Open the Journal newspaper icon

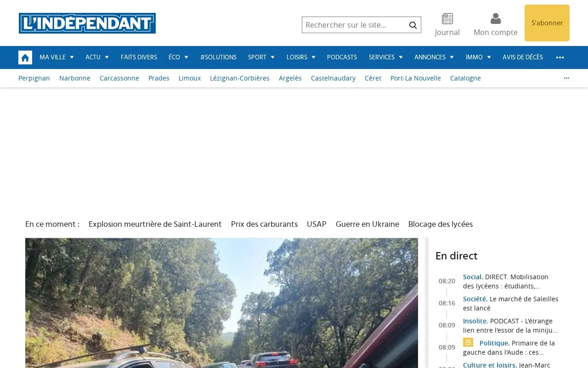pyautogui.click(x=447, y=19)
